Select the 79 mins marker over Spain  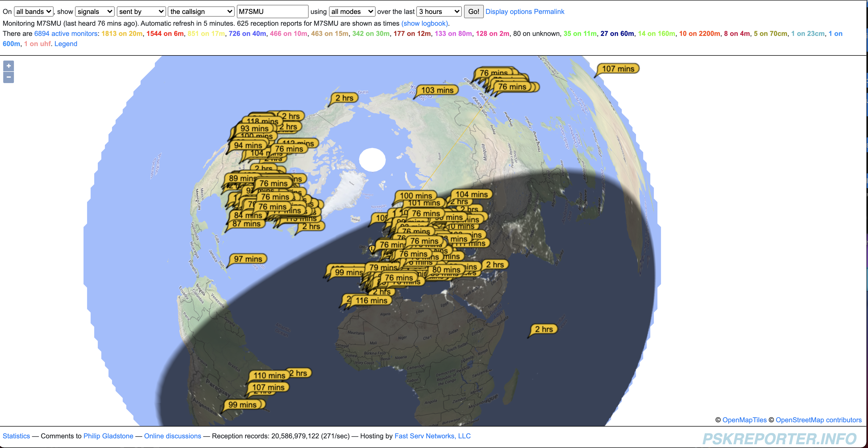click(383, 267)
